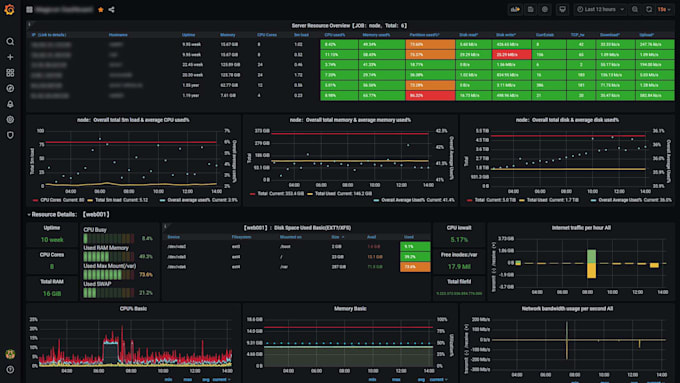This screenshot has height=383, width=680.
Task: Click the orange 73.6% used disk cell
Action: [x=415, y=267]
